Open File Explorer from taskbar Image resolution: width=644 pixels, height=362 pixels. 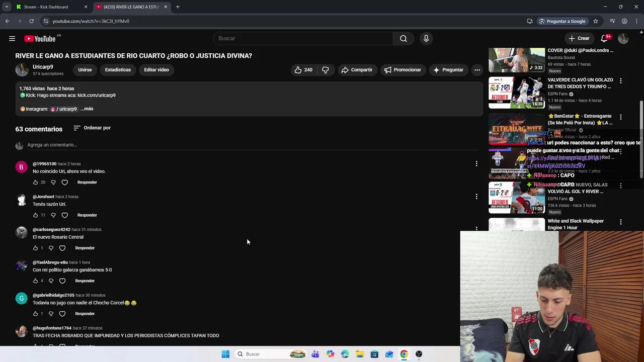tap(360, 354)
